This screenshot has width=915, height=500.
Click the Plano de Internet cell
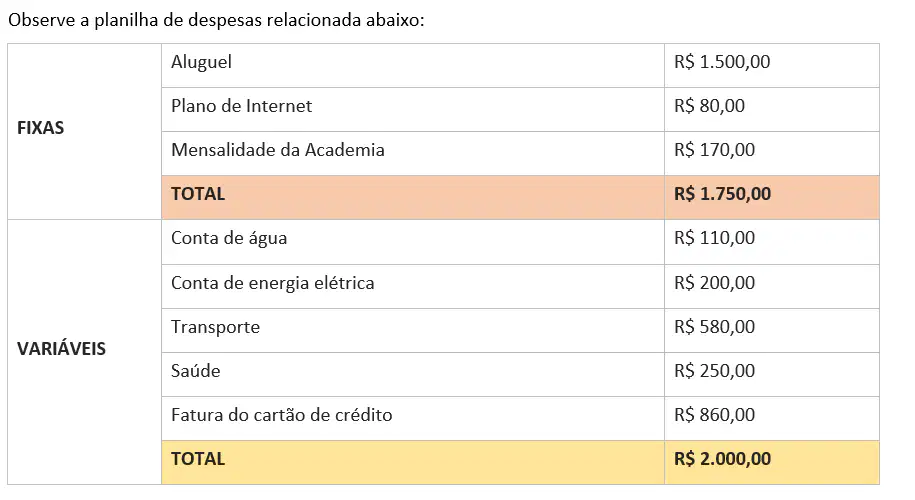(413, 110)
